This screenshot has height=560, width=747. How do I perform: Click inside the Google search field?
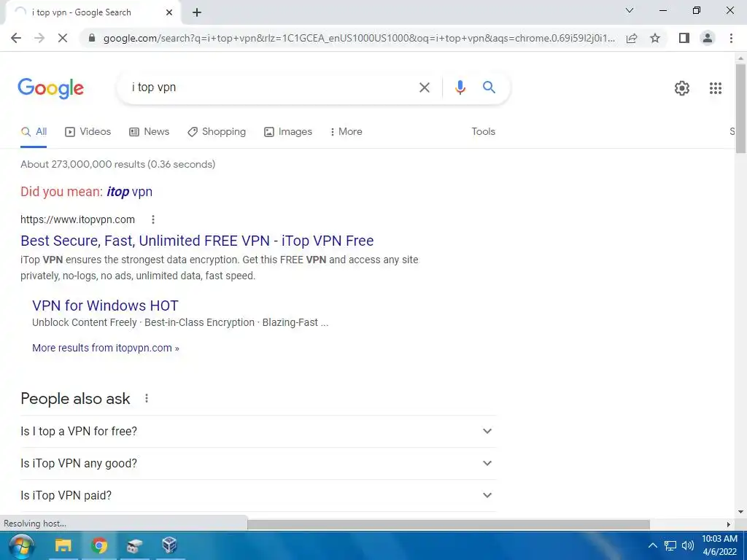point(271,87)
